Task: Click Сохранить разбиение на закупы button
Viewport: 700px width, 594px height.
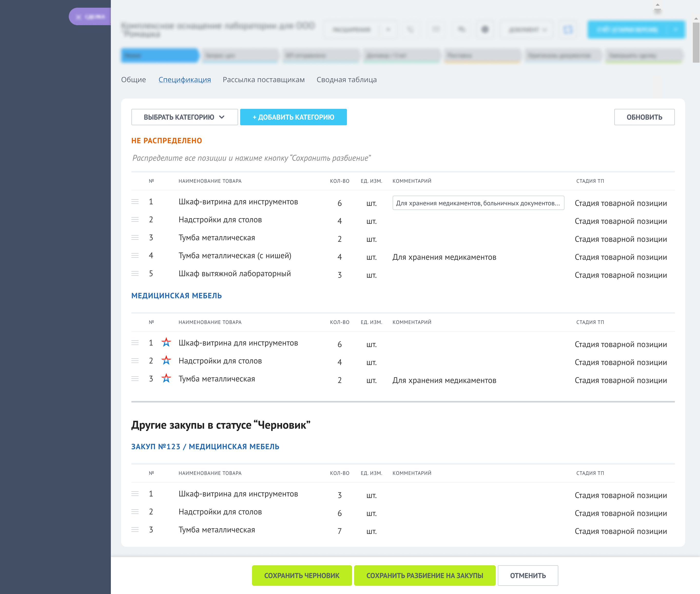Action: pyautogui.click(x=424, y=576)
